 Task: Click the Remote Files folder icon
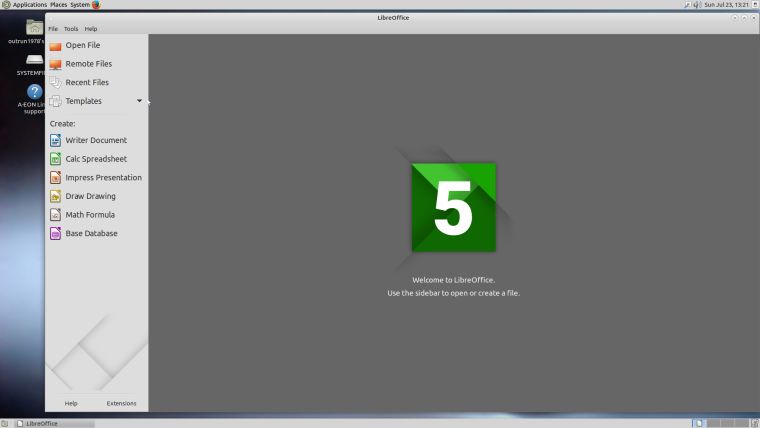coord(55,64)
